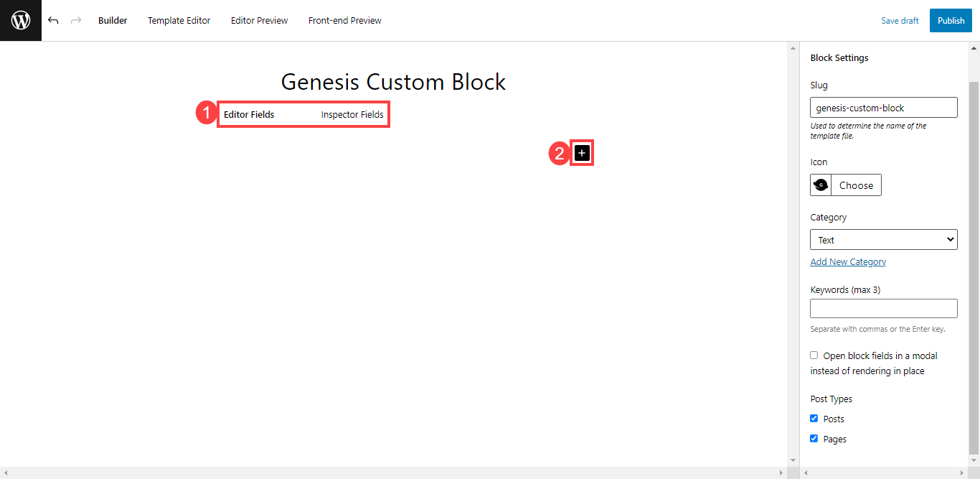Edit the genesis-custom-block slug field

[883, 107]
